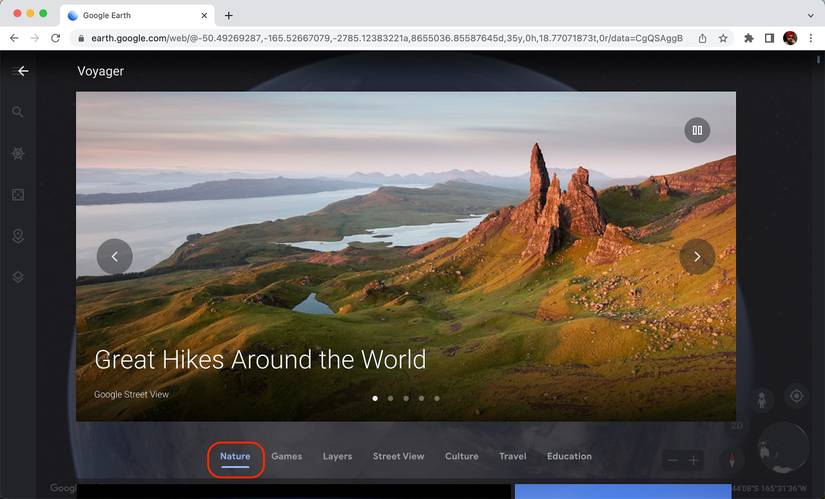Screen dimensions: 825x499
Task: Select the first slideshow dot indicator
Action: tap(375, 398)
